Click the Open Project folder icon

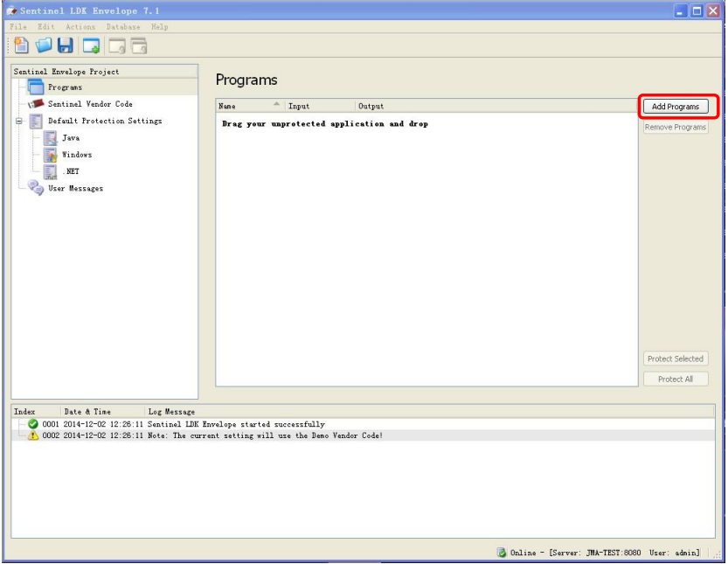[44, 45]
